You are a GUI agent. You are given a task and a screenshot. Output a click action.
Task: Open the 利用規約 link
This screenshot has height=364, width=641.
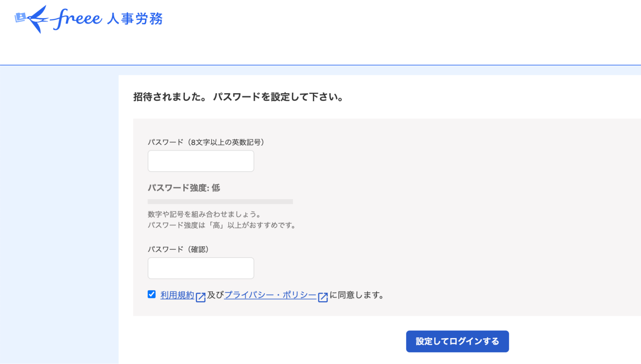[x=177, y=295]
